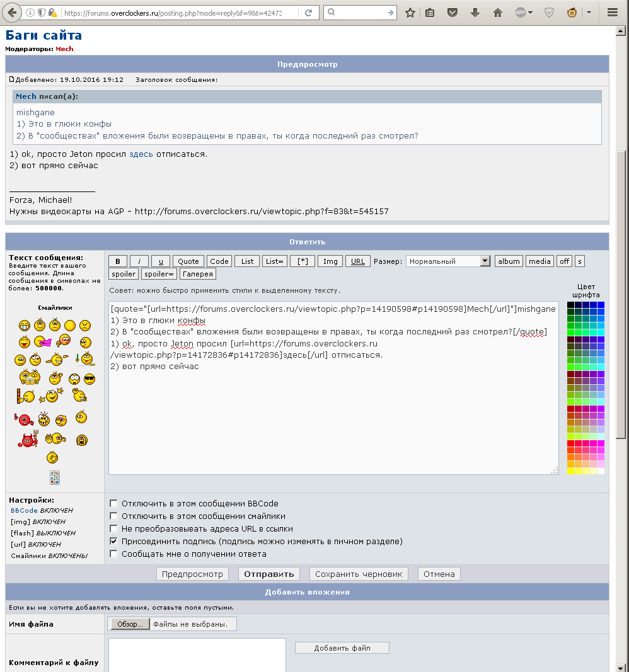Insert the crazy buck-toothed smiley
Screen dimensions: 629x672
coord(43,419)
